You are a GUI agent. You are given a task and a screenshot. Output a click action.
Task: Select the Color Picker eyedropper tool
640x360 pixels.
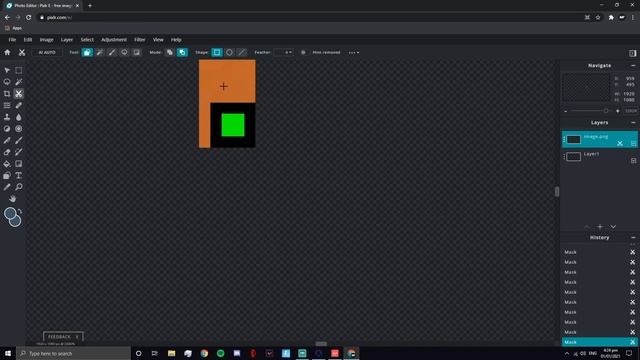pos(7,187)
